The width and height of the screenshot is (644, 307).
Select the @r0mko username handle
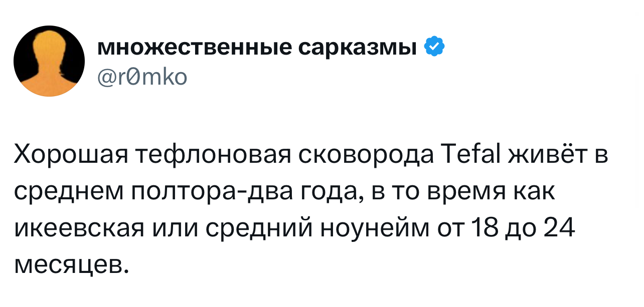point(142,77)
